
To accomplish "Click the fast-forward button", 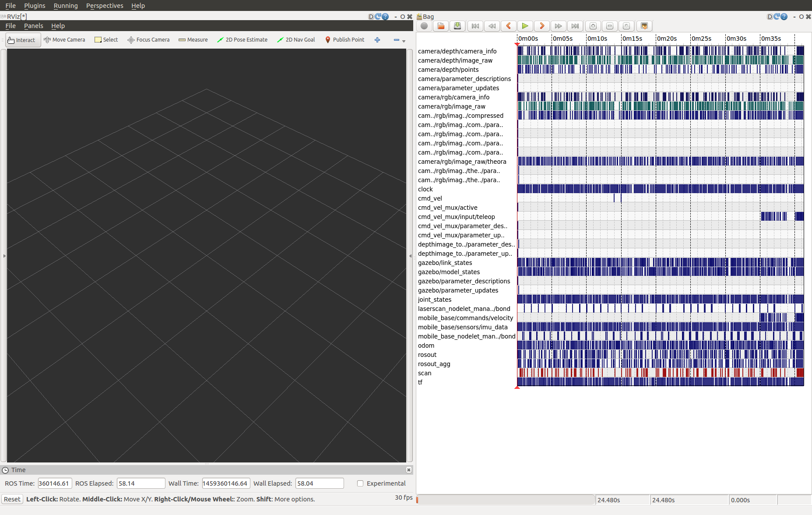I will pos(558,26).
